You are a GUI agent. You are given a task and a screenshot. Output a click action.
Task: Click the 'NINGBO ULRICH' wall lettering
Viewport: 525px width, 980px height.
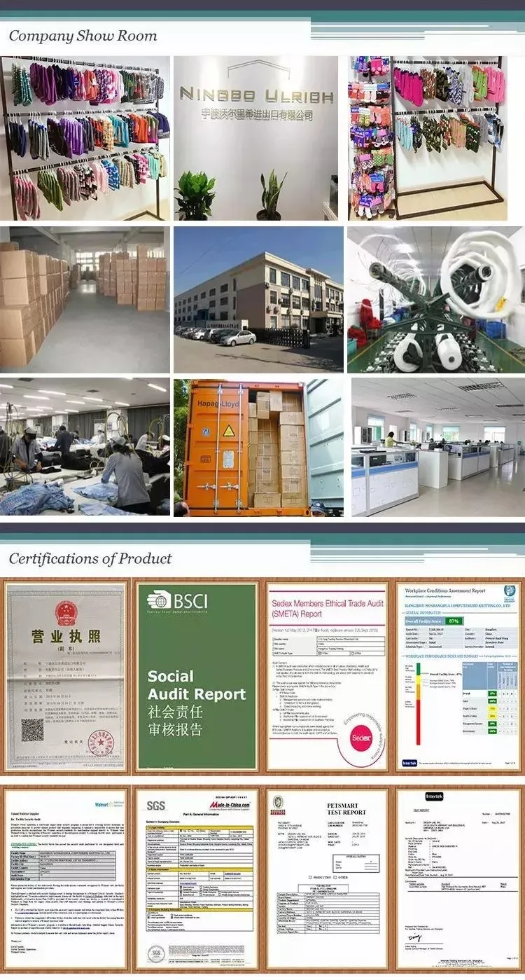(256, 94)
